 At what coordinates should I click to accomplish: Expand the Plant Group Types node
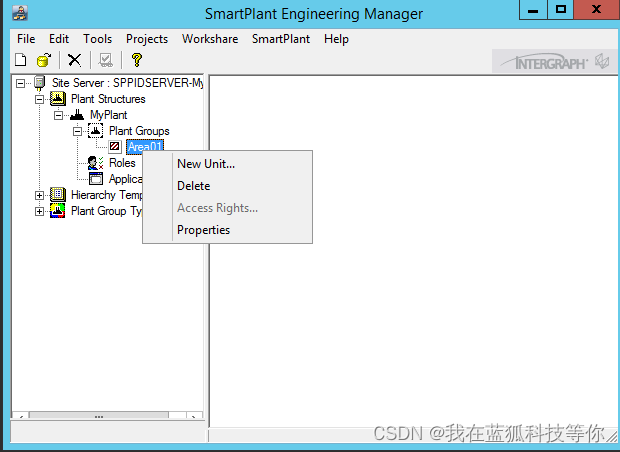coord(39,211)
